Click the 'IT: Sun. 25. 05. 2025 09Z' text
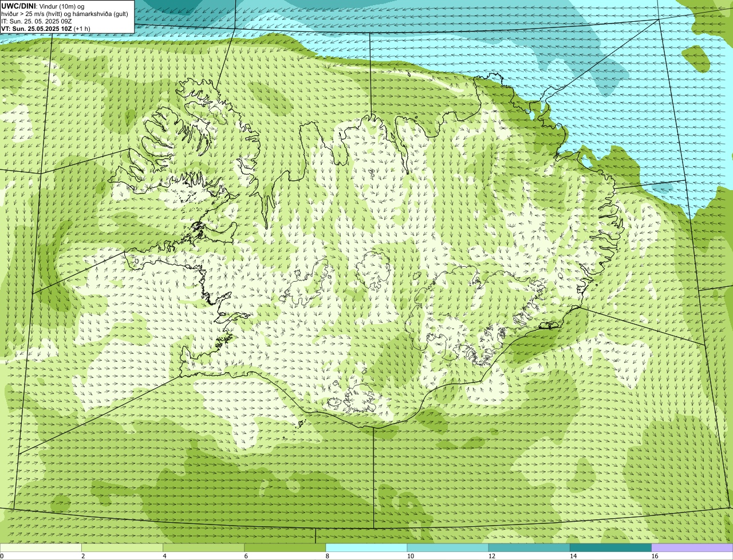Screen dimensions: 733x560 [36, 21]
